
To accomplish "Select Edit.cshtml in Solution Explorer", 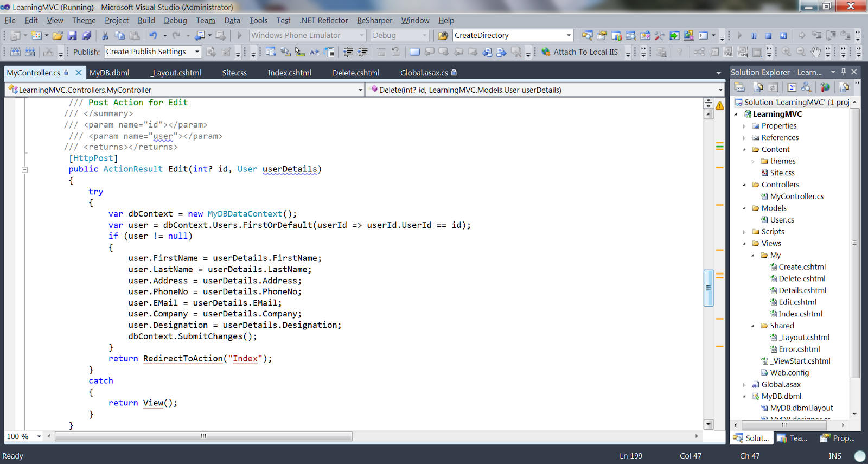I will point(797,302).
